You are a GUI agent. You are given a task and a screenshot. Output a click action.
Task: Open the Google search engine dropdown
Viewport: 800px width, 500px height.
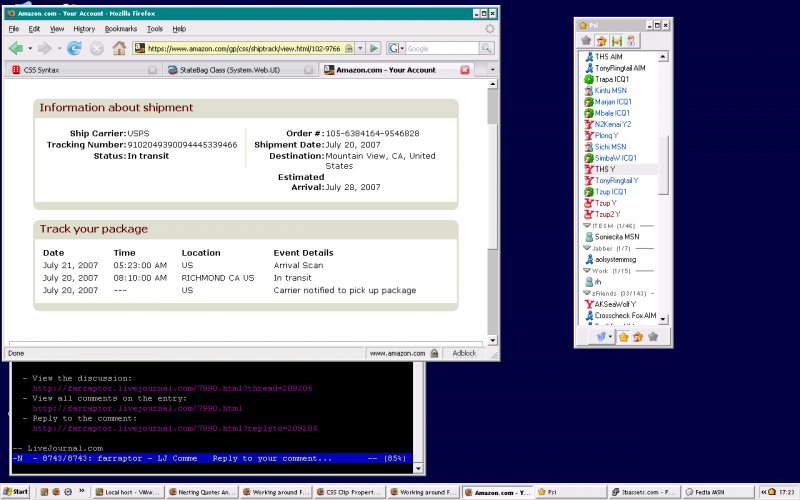pos(395,48)
